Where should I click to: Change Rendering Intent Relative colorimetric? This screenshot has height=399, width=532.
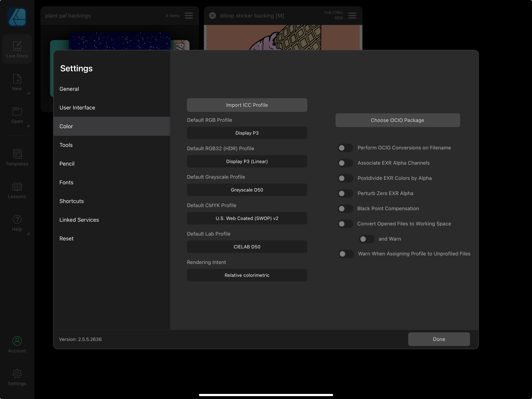click(x=247, y=275)
